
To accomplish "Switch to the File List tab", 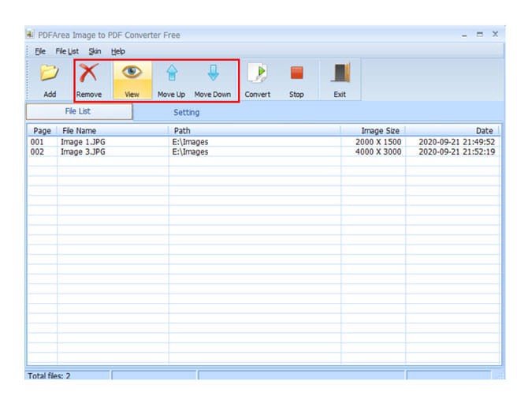I will (78, 111).
